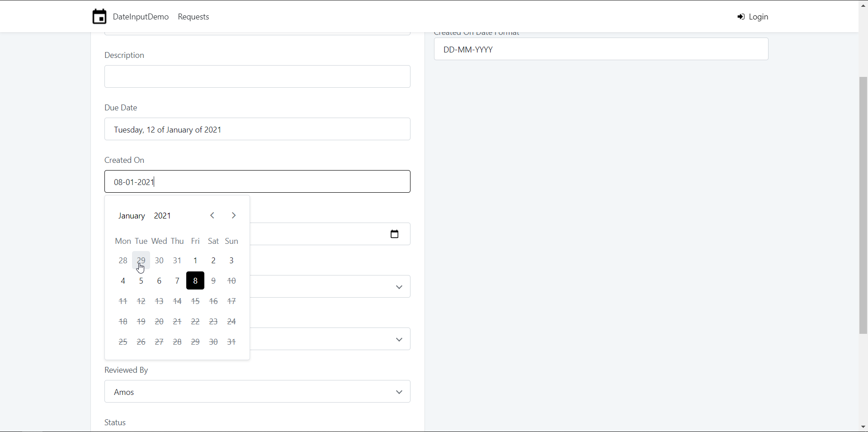
Task: Focus the Description input field
Action: pos(257,76)
